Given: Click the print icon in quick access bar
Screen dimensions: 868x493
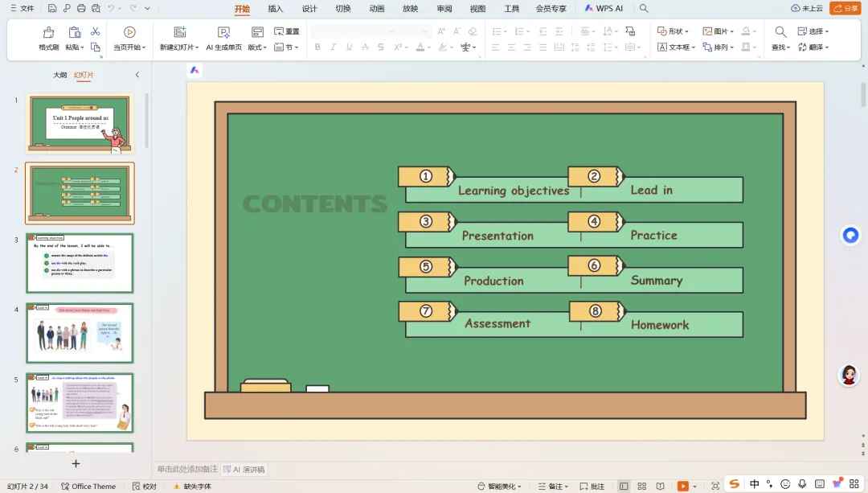Looking at the screenshot, I should (81, 9).
